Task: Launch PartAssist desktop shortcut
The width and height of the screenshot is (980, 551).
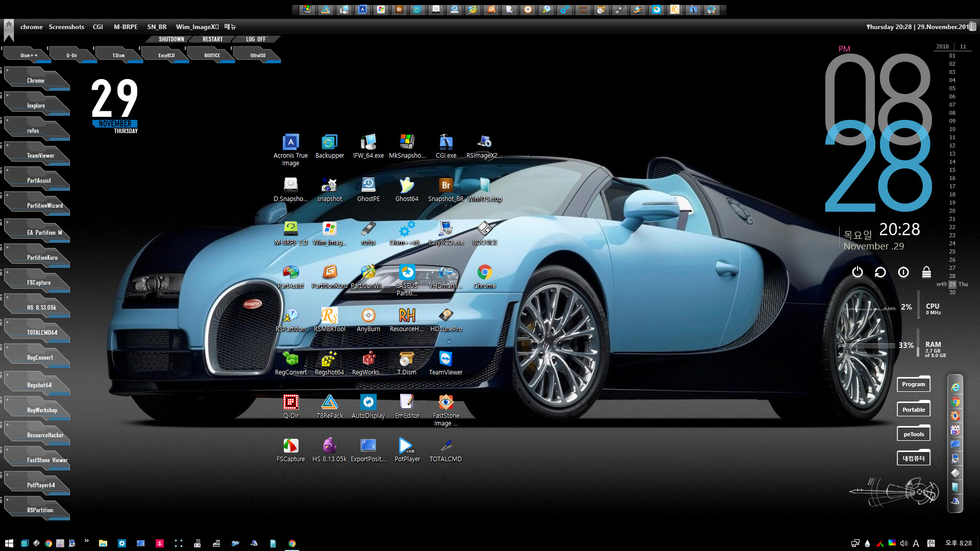Action: click(290, 276)
